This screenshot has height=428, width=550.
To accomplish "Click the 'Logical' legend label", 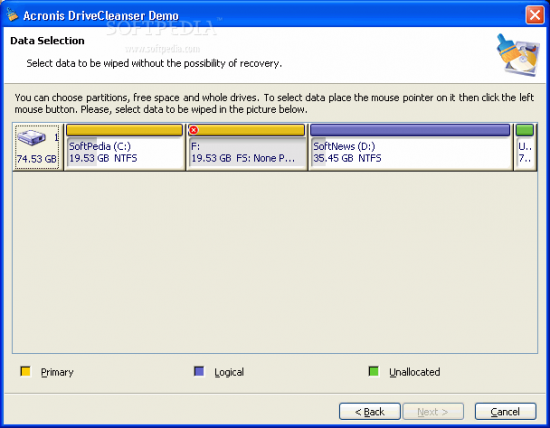I will click(x=229, y=372).
